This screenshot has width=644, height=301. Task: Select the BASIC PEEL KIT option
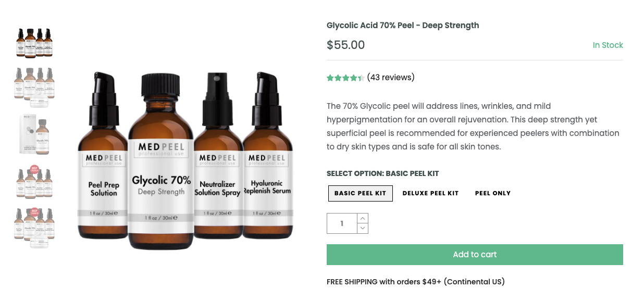click(x=360, y=193)
